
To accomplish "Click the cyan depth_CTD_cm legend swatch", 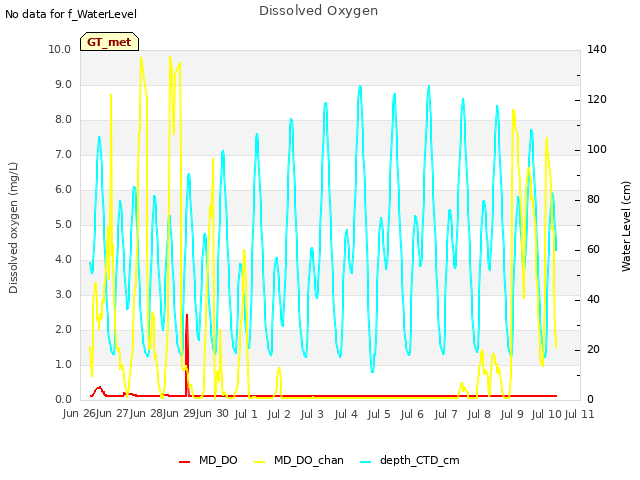I will click(366, 461).
